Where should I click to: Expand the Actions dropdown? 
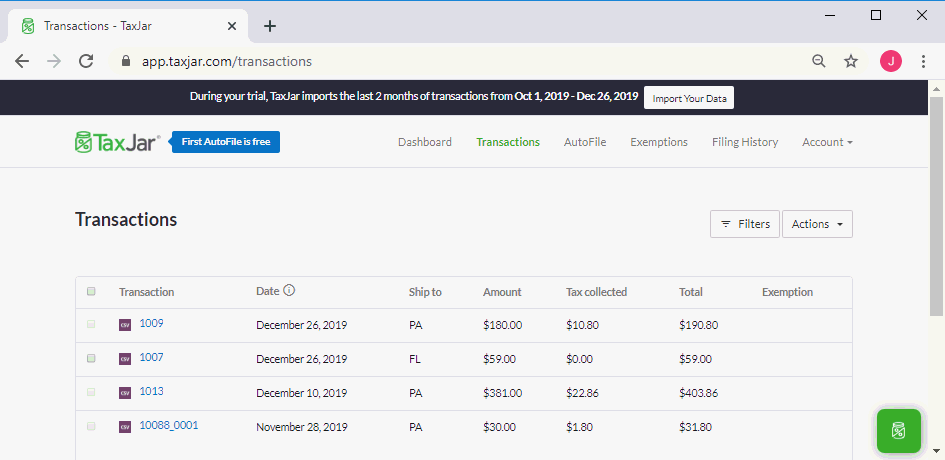(817, 224)
